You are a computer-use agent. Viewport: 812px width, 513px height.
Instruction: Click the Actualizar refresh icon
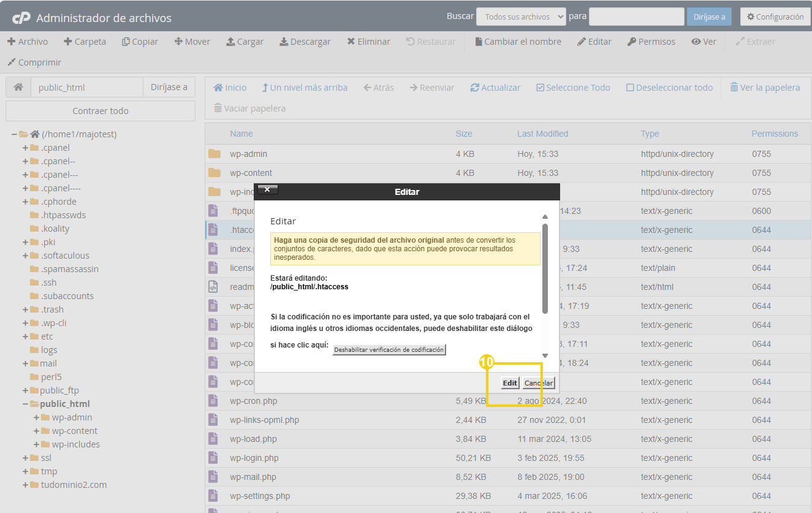coord(474,88)
